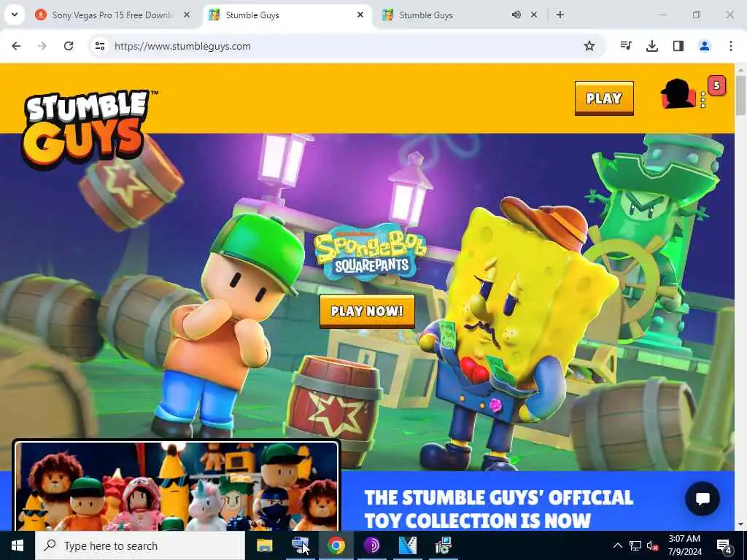Click the PLAY NOW! button

point(367,311)
